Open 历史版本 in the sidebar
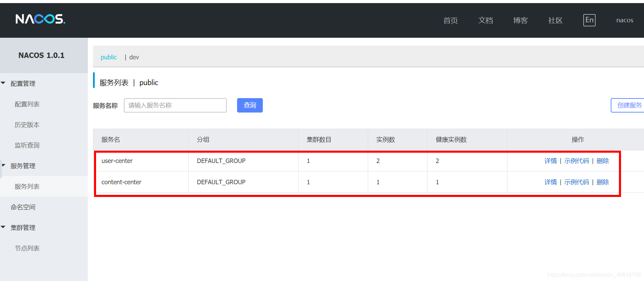The height and width of the screenshot is (281, 644). [x=27, y=125]
